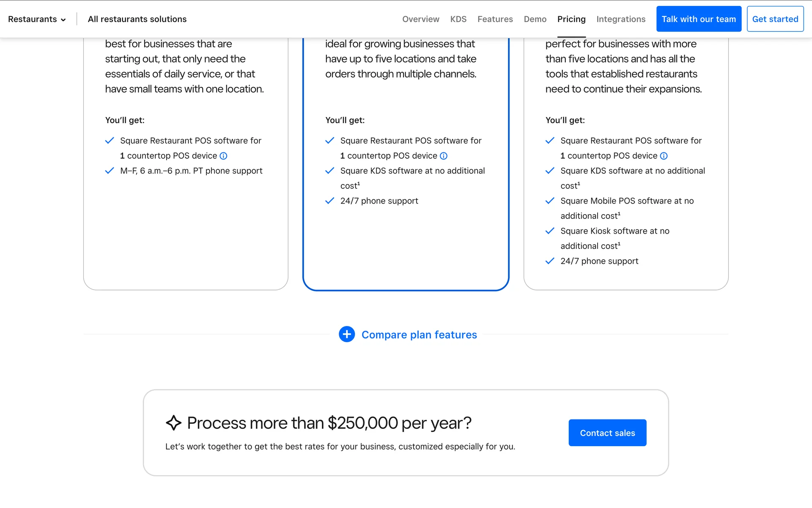Click info icon in first plan's POS device line
812x508 pixels.
[223, 156]
